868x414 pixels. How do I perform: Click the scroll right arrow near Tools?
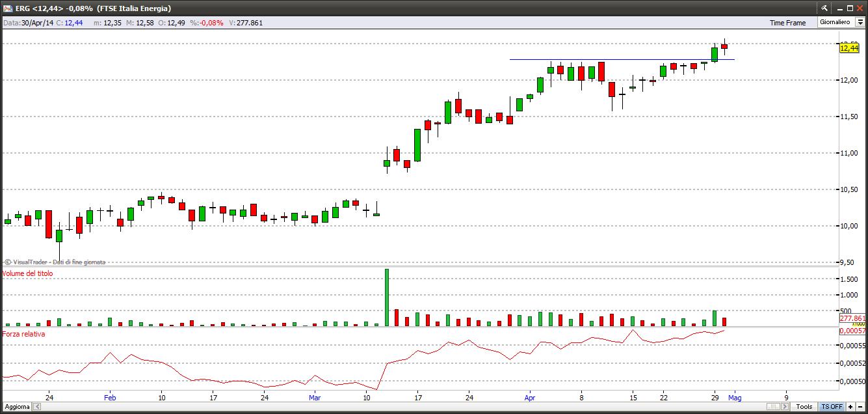(x=785, y=407)
